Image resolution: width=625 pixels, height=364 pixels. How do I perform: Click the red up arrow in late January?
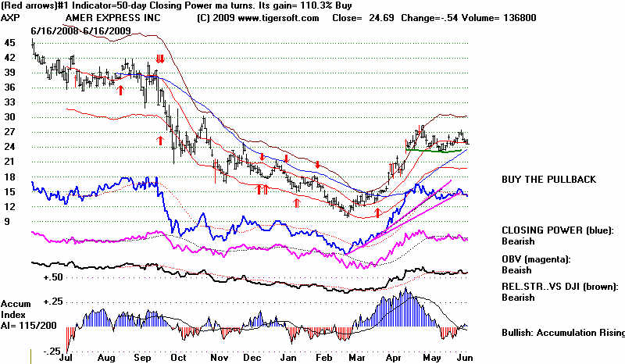tap(296, 202)
